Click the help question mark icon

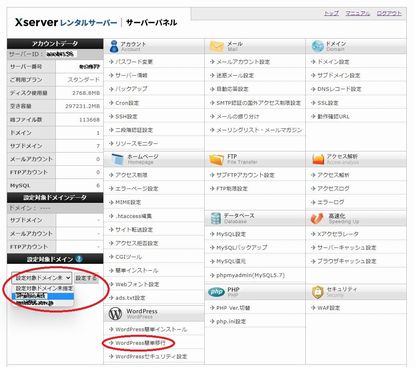tap(79, 259)
